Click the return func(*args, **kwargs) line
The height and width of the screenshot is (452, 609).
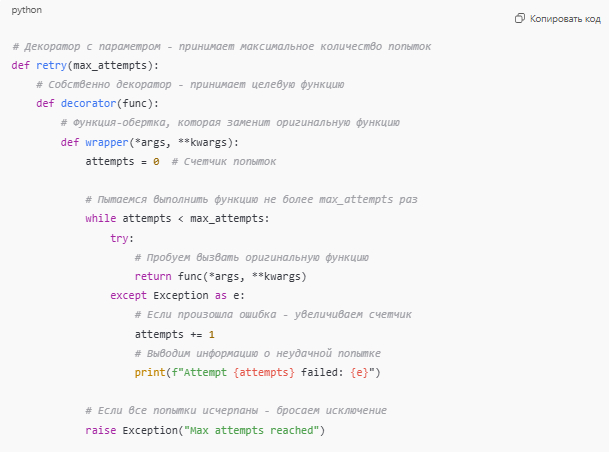coord(220,276)
